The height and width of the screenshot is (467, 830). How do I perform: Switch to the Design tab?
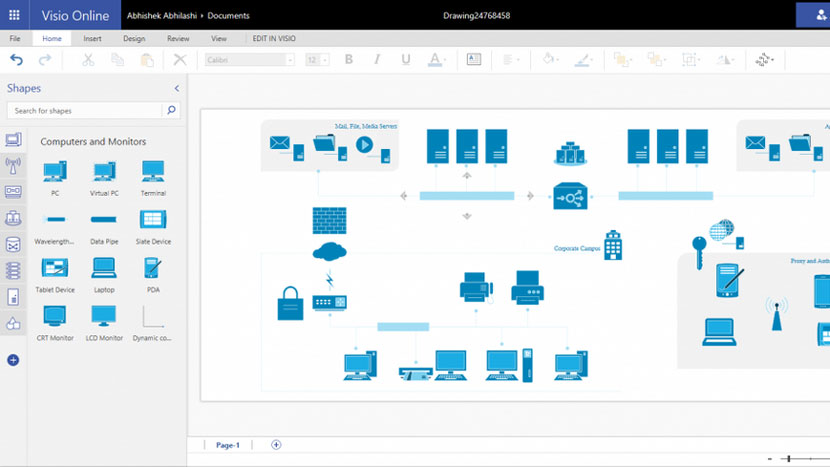point(134,39)
